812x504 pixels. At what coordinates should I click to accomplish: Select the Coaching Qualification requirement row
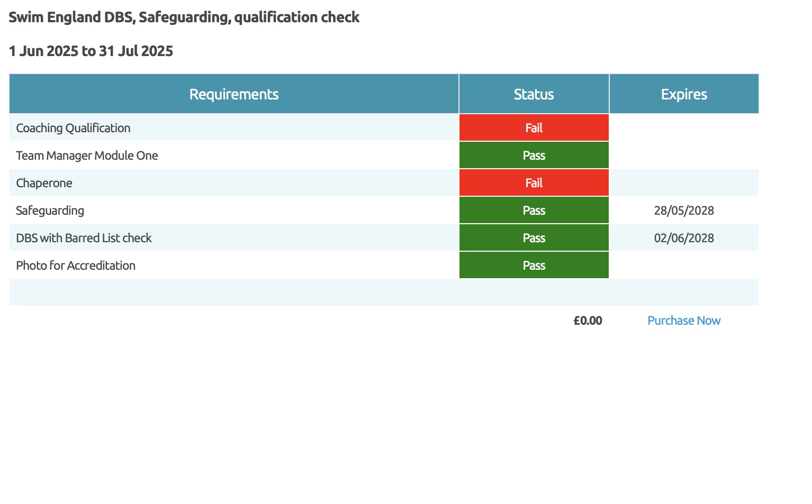click(73, 128)
